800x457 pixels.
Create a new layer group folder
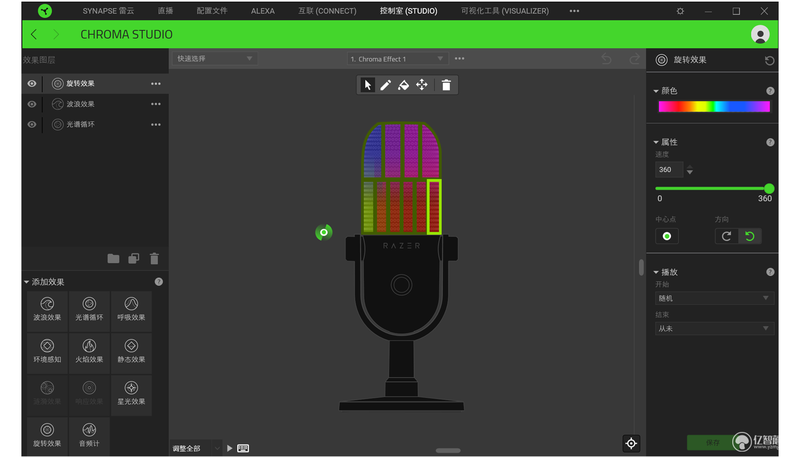point(113,259)
